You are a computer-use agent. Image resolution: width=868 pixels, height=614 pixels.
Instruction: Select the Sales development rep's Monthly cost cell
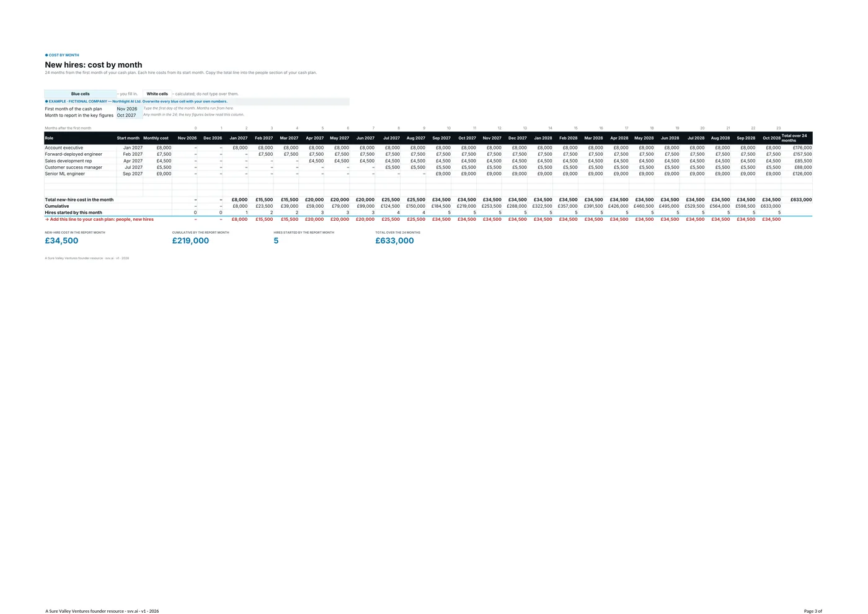click(x=157, y=161)
